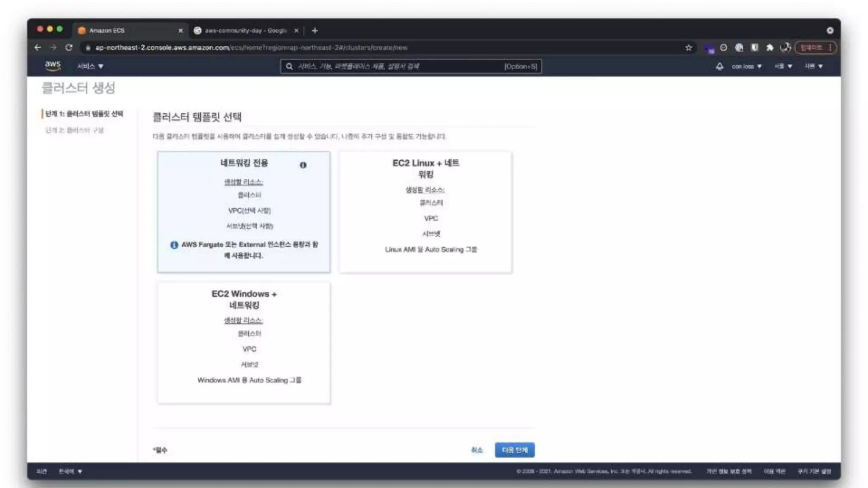The image size is (868, 488).
Task: Expand the 서울 region dropdown
Action: [x=783, y=66]
